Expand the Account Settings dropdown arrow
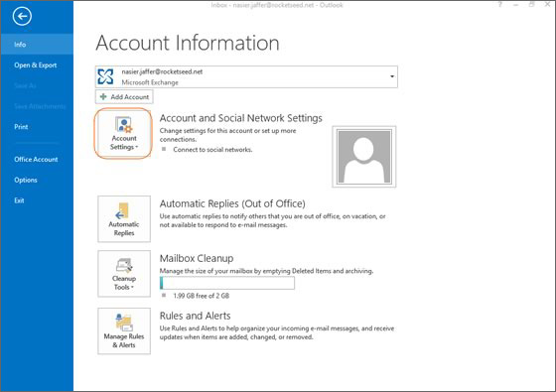556x392 pixels. [137, 147]
